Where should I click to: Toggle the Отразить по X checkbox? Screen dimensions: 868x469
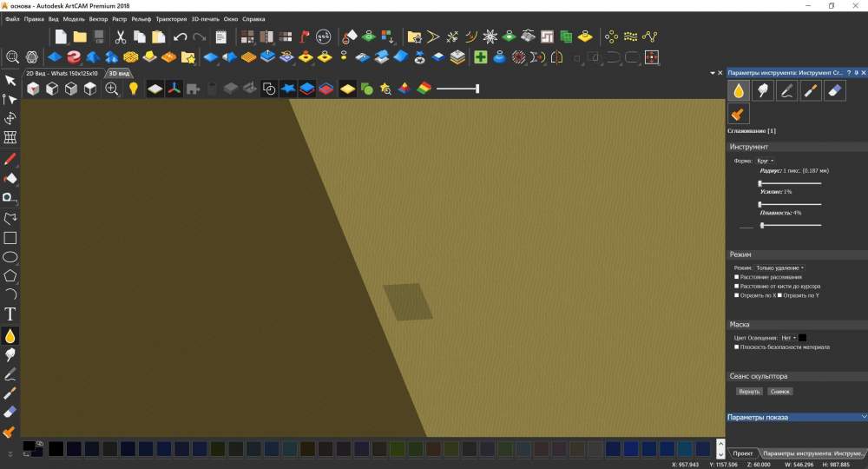(x=737, y=295)
